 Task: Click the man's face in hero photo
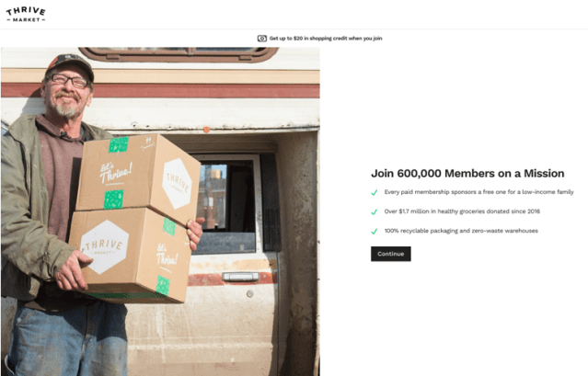pos(67,94)
